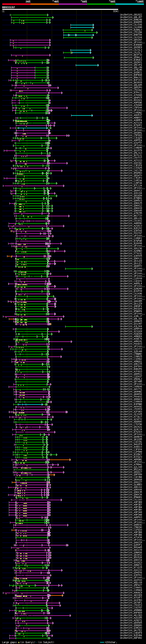
Task: Select label UniRef100_A9U537
Action: click(131, 115)
